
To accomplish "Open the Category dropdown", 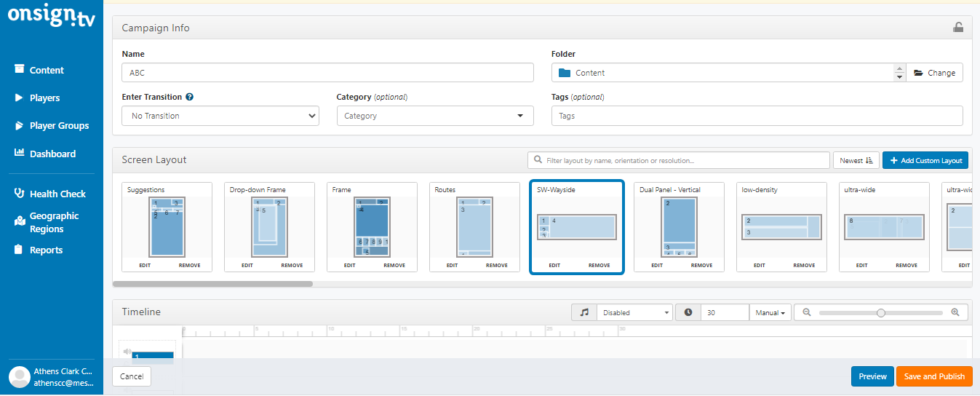I will tap(435, 116).
